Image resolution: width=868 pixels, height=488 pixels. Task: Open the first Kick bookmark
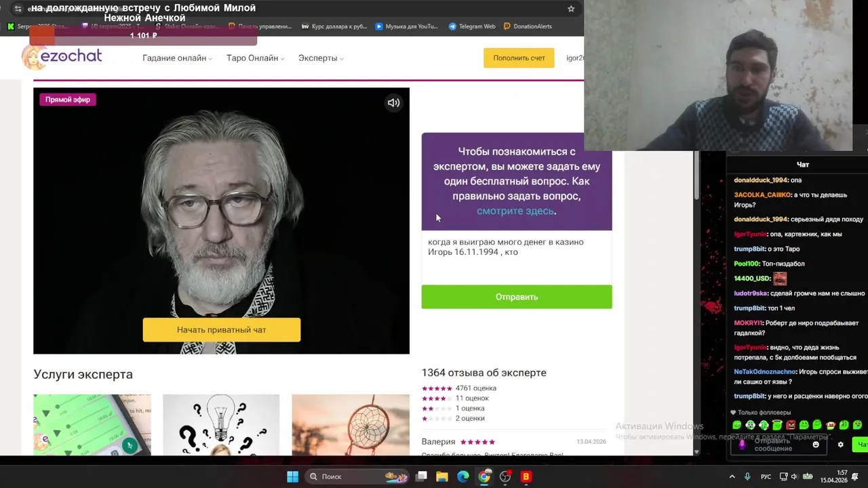(x=37, y=26)
